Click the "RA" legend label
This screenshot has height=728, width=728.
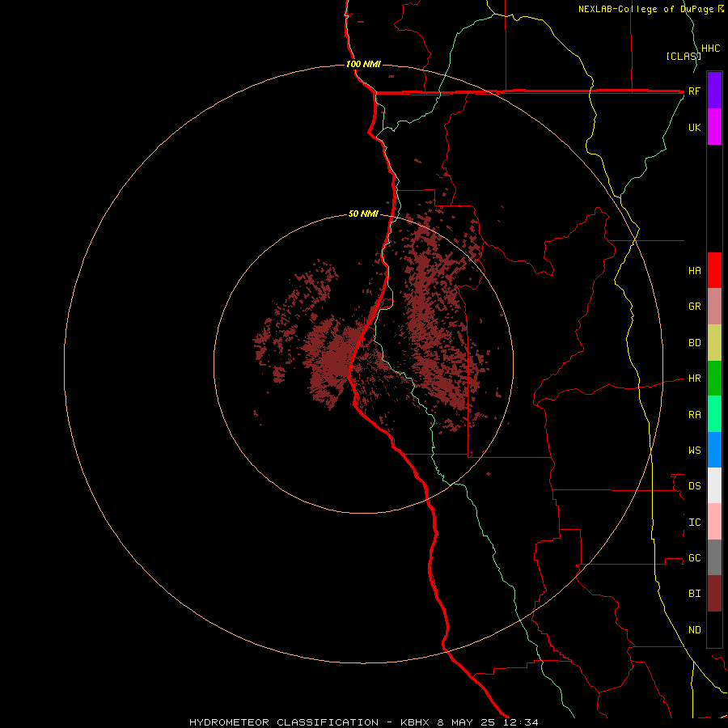(x=694, y=415)
